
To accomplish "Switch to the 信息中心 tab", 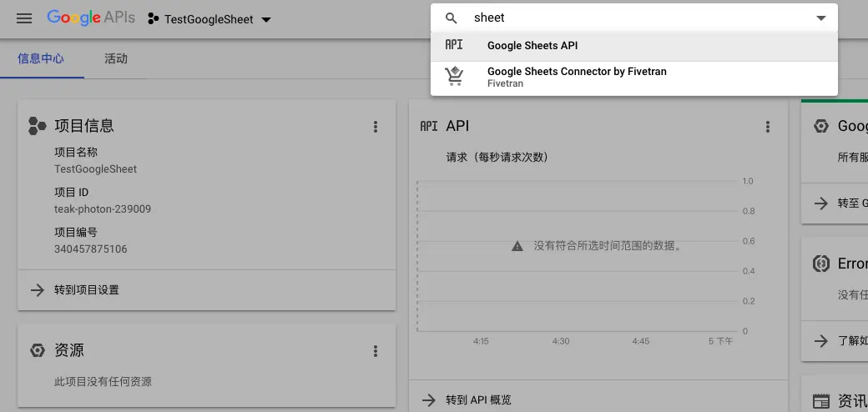I will coord(41,58).
